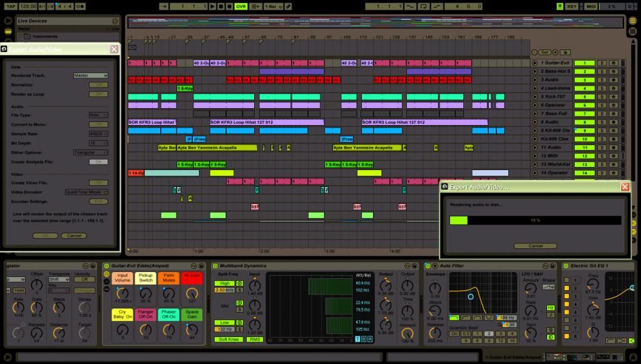Toggle the Punch-Out switch right of Loop
This screenshot has width=641, height=364.
click(x=436, y=6)
